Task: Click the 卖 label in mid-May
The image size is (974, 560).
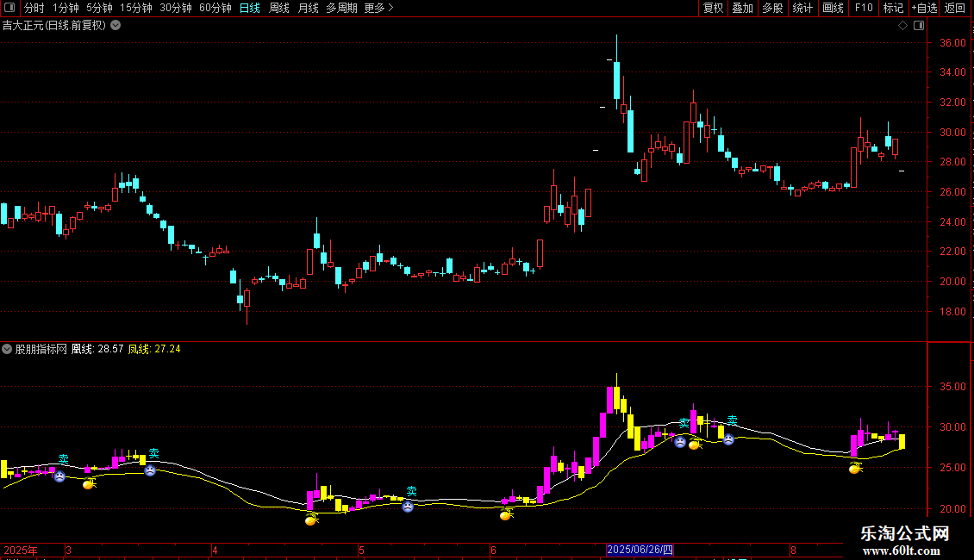Action: (x=411, y=491)
